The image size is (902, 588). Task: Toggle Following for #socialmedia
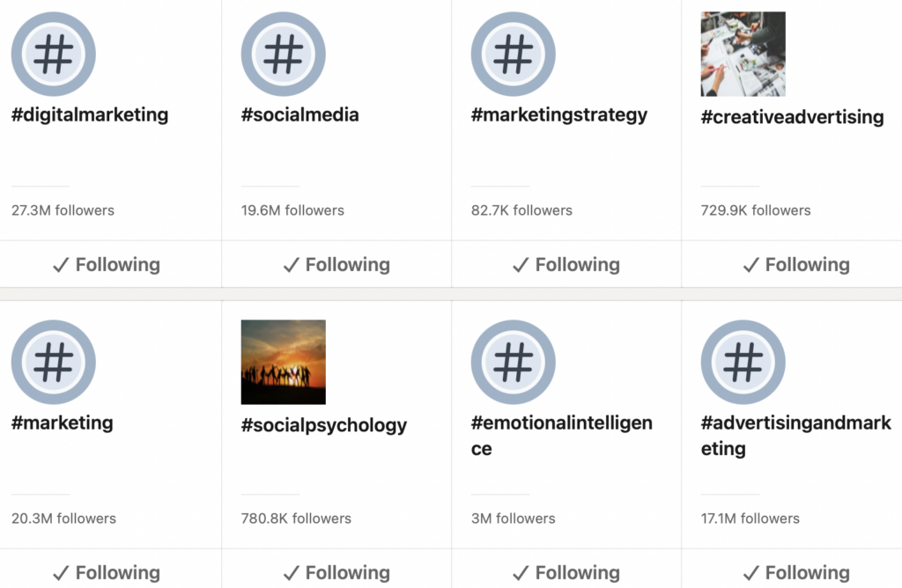[x=336, y=265]
